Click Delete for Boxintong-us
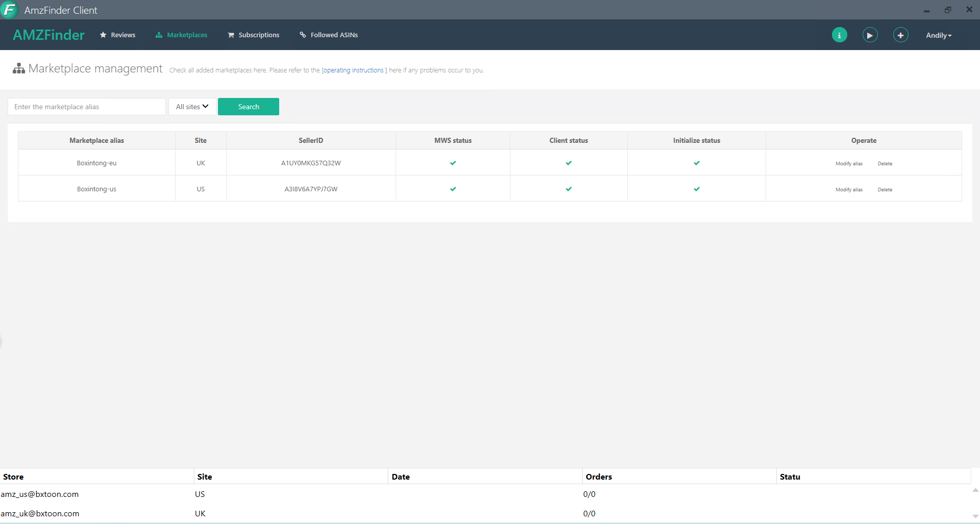Image resolution: width=980 pixels, height=526 pixels. pos(885,190)
